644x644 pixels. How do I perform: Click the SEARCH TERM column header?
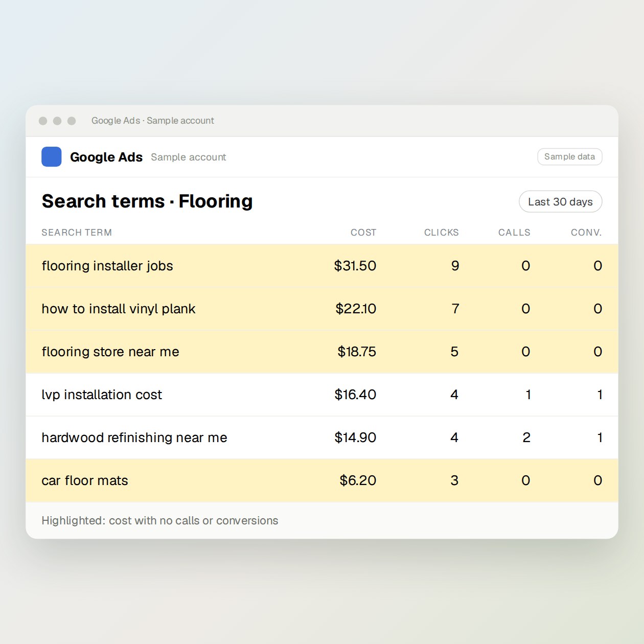pos(77,233)
